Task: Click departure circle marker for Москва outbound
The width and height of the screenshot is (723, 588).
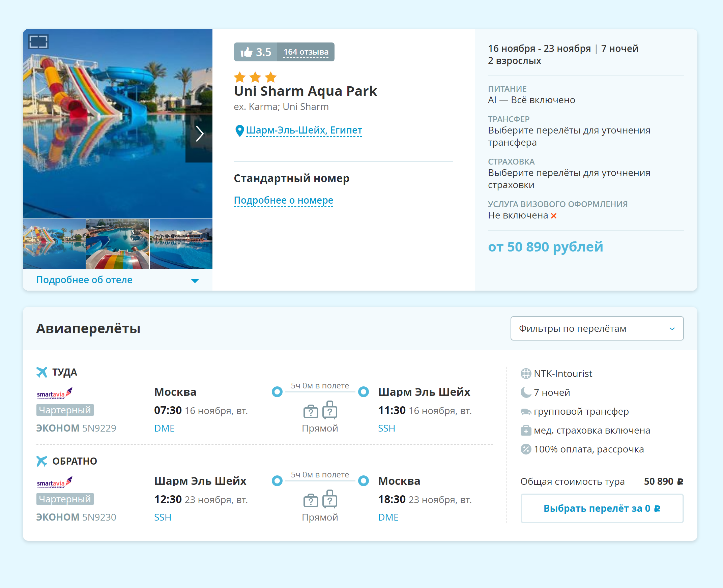Action: 277,392
